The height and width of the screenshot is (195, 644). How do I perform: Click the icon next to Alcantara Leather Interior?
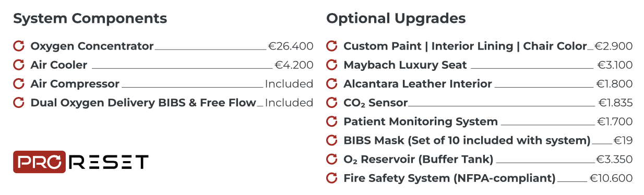coord(331,84)
